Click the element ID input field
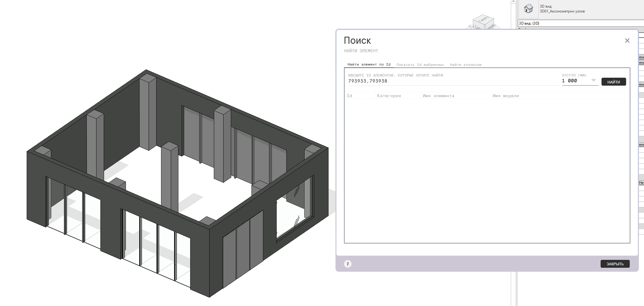This screenshot has height=306, width=644. click(452, 81)
